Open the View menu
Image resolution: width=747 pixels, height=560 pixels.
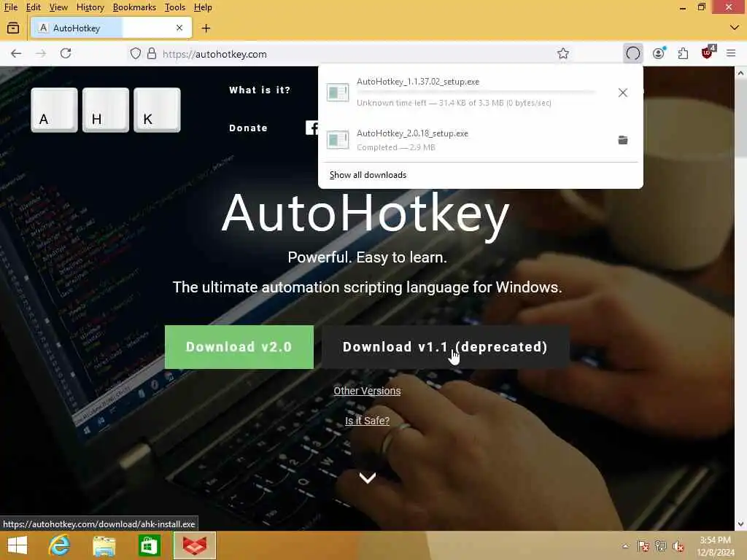58,7
